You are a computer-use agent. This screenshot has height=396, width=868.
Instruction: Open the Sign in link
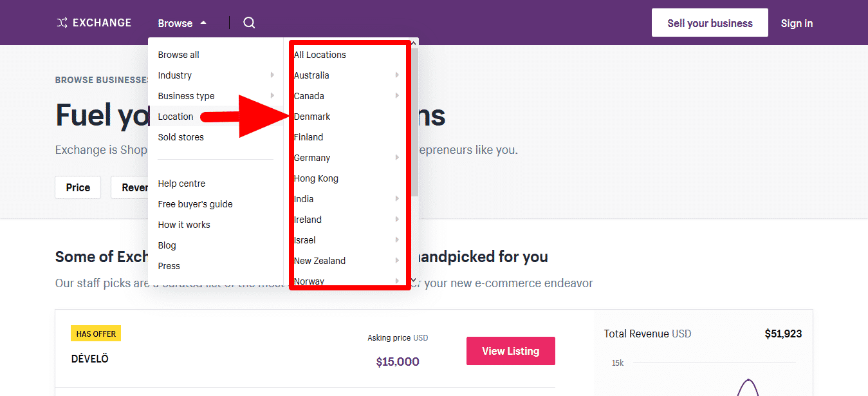(797, 23)
